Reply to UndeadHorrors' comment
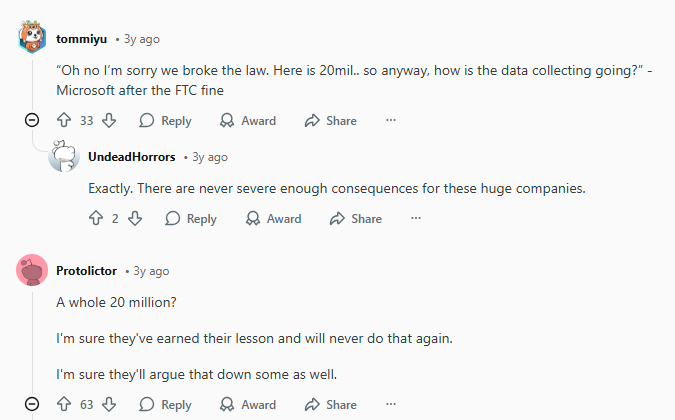The height and width of the screenshot is (420, 675). [190, 218]
